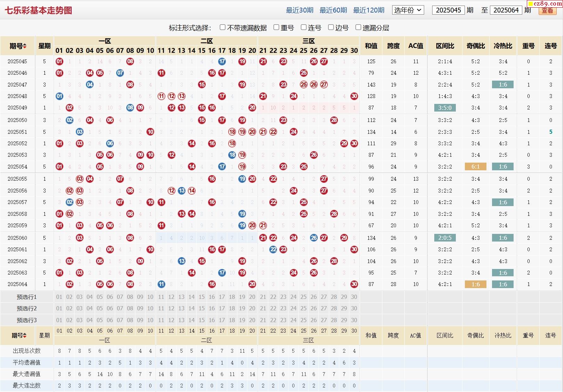Viewport: 563px width, 392px height.
Task: Click blue ball 19 in row 2025055
Action: coord(242,179)
